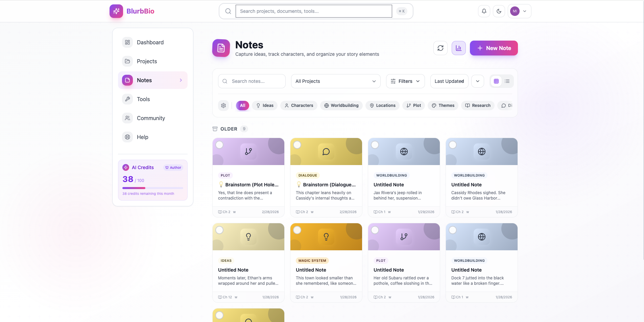
Task: Click the BlurbBio sparkle logo icon
Action: coord(116,11)
